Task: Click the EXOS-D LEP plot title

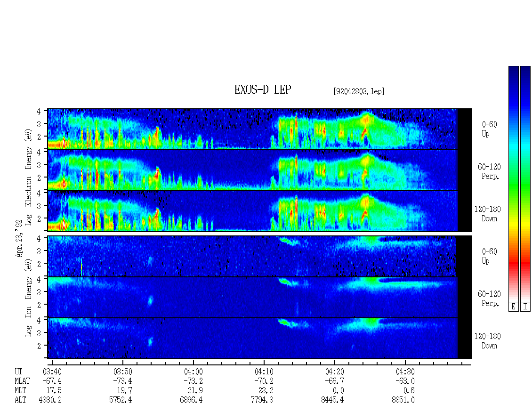Action: click(263, 89)
